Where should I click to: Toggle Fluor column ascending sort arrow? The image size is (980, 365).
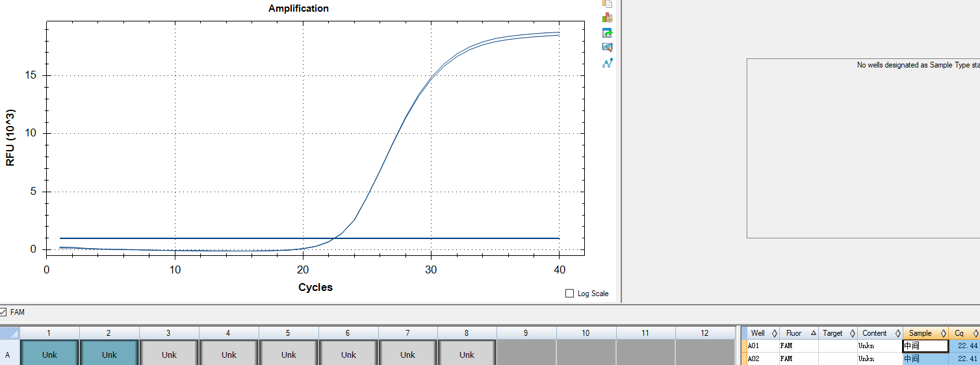tap(814, 333)
